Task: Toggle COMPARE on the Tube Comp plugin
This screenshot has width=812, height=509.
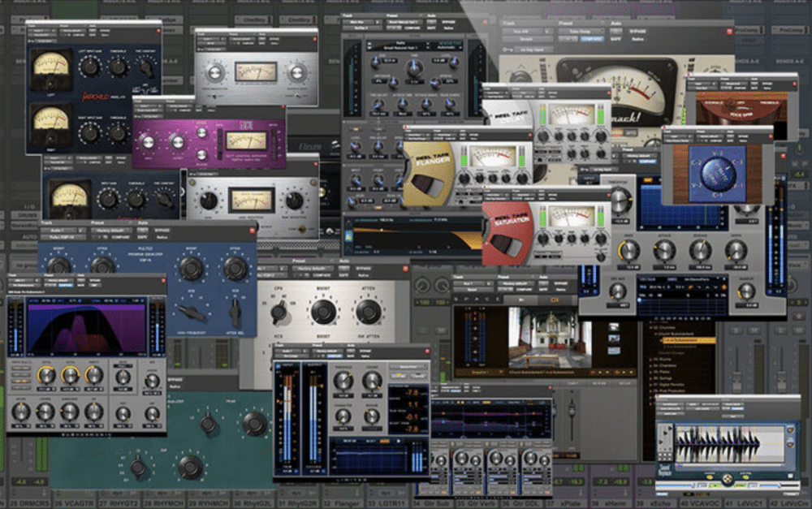Action: click(x=591, y=39)
